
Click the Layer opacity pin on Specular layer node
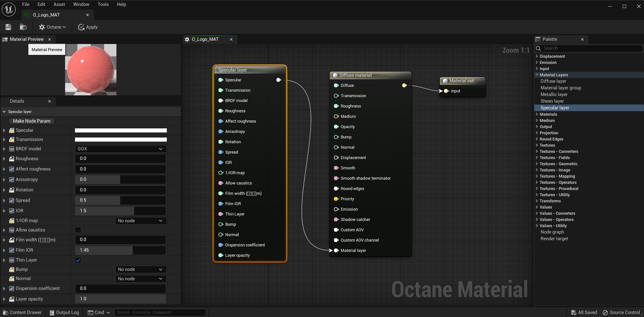click(x=221, y=255)
